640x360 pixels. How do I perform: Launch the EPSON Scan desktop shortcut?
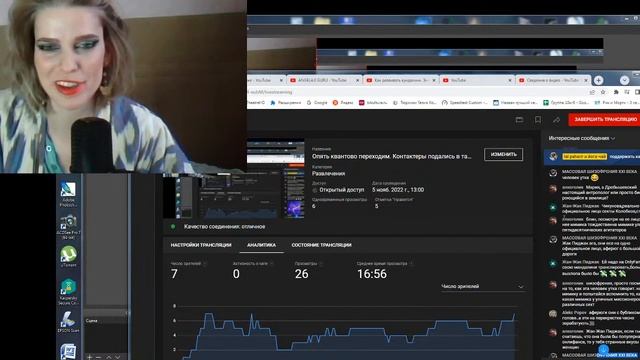(68, 322)
